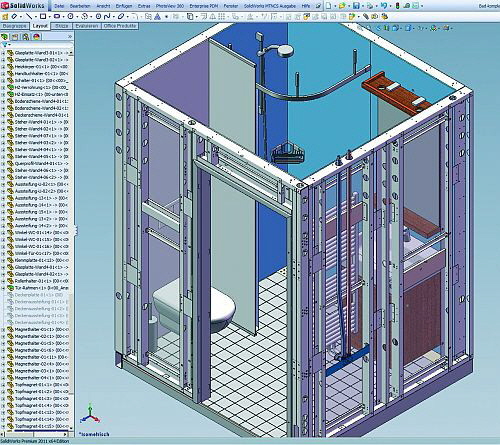Image resolution: width=500 pixels, height=445 pixels.
Task: Open the Extras menu
Action: pyautogui.click(x=144, y=6)
